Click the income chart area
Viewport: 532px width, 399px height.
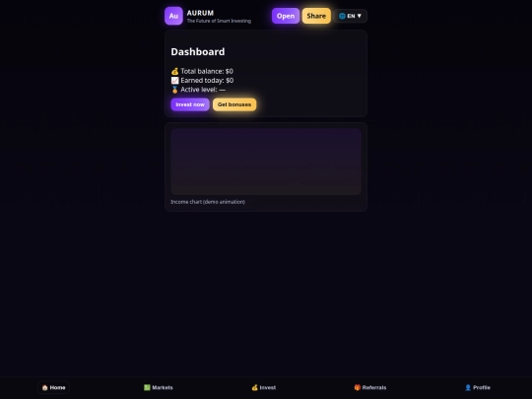266,162
